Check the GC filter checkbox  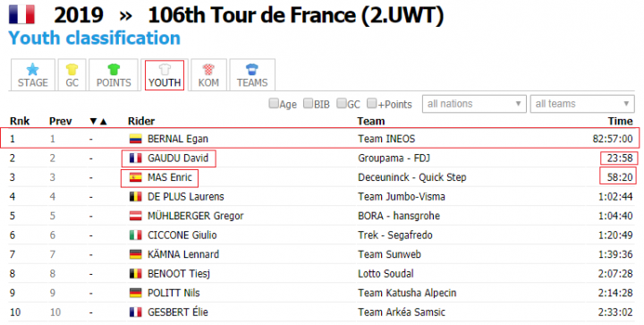coord(342,104)
